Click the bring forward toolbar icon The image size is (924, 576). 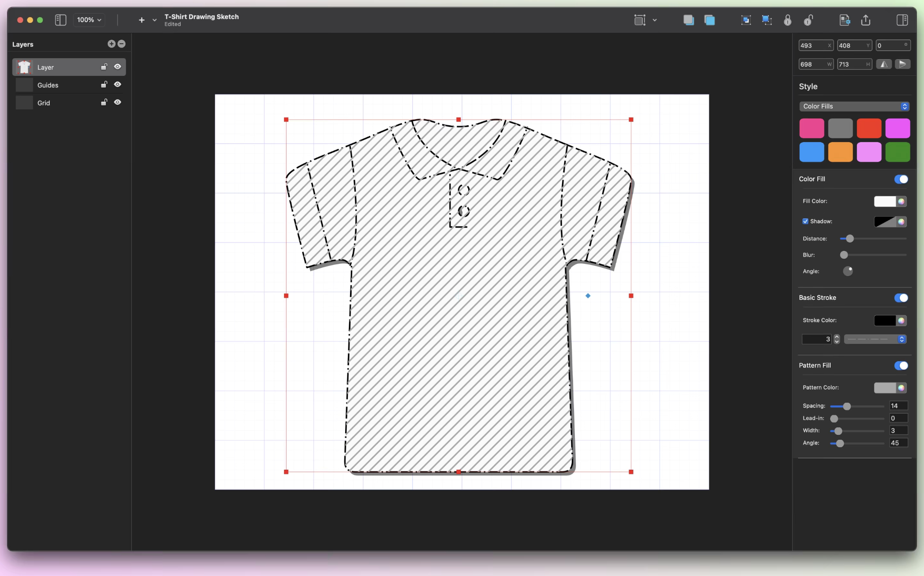click(709, 20)
